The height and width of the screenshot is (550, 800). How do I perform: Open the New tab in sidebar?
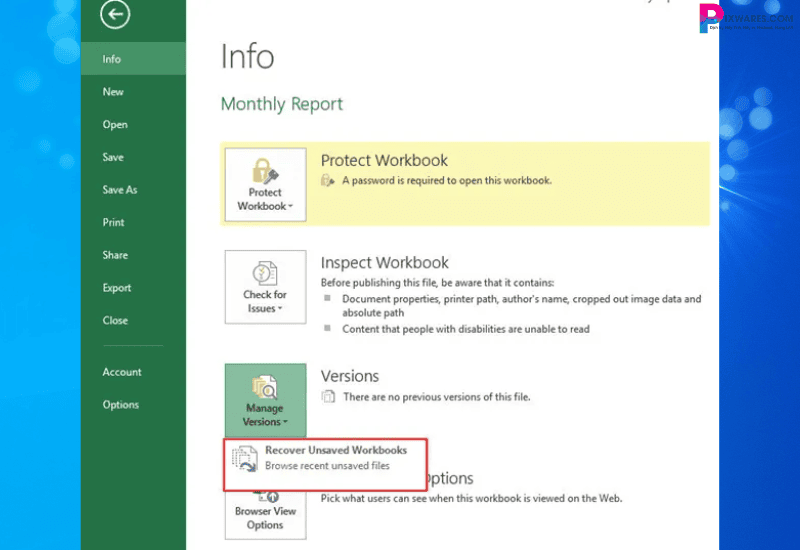click(113, 92)
